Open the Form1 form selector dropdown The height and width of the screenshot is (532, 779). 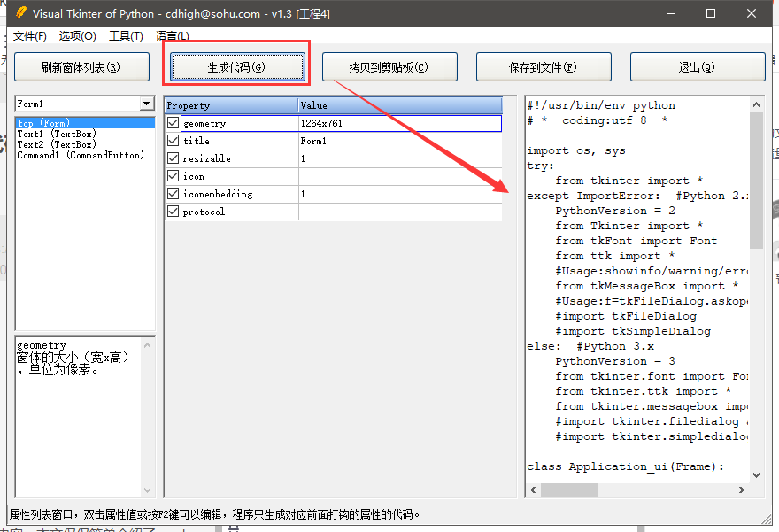click(148, 104)
